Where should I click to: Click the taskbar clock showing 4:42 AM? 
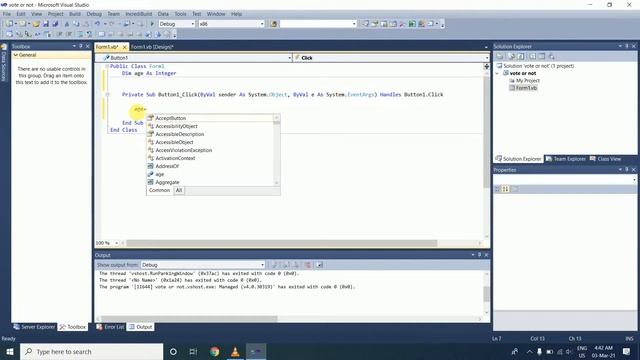pyautogui.click(x=603, y=351)
